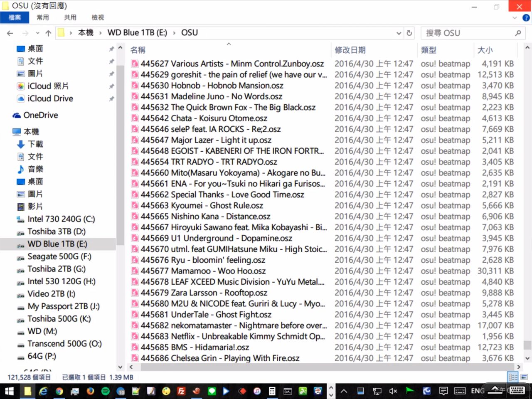532x399 pixels.
Task: Open recent locations dropdown arrow
Action: 37,33
